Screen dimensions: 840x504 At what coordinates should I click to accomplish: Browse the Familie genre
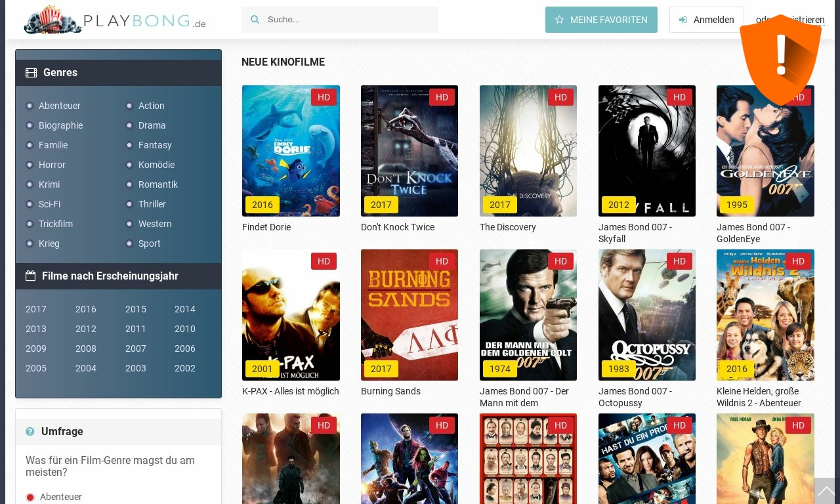(x=53, y=145)
